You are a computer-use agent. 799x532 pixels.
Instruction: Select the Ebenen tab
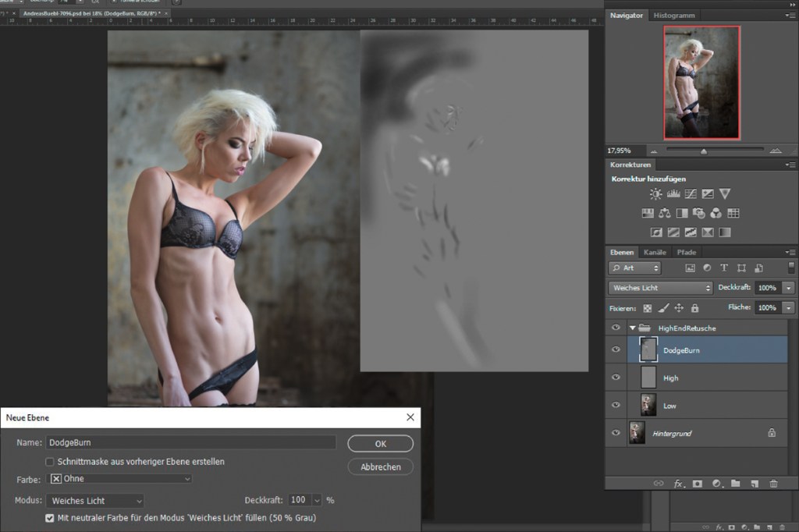pos(622,252)
